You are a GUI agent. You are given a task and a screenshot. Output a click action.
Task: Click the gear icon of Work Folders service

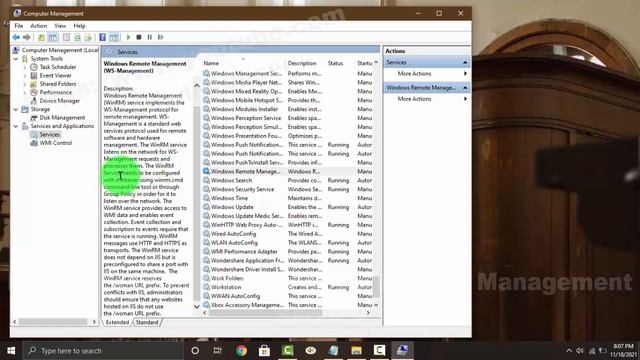point(207,278)
